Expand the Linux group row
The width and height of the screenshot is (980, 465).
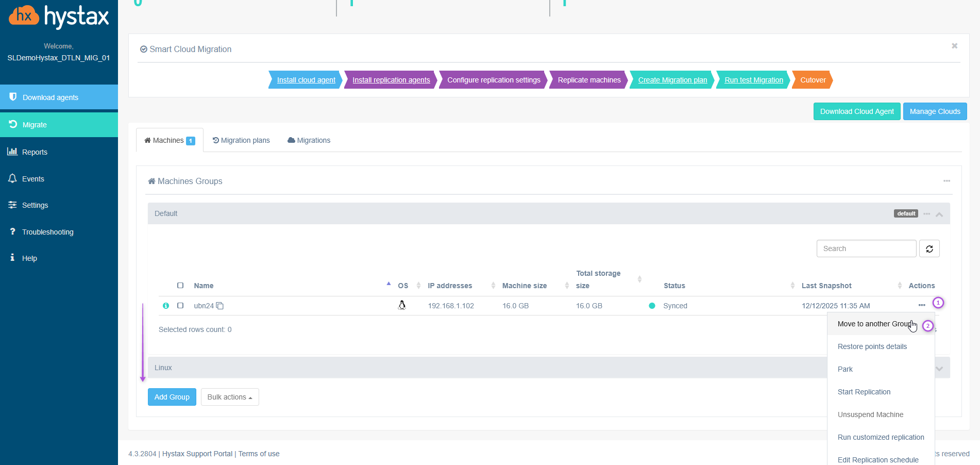click(x=939, y=368)
